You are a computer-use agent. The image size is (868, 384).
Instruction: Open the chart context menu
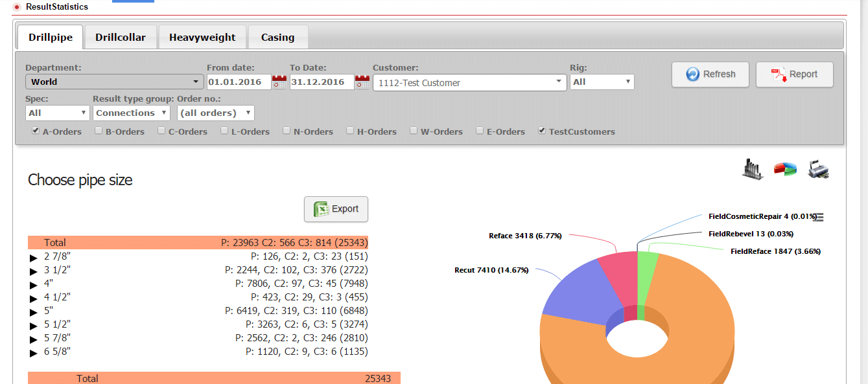818,217
